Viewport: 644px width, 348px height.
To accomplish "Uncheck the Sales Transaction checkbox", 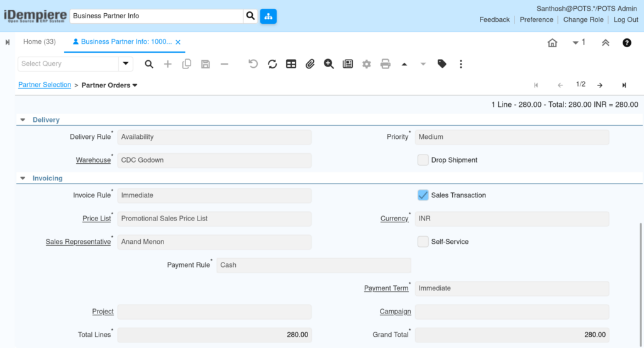I will click(423, 195).
